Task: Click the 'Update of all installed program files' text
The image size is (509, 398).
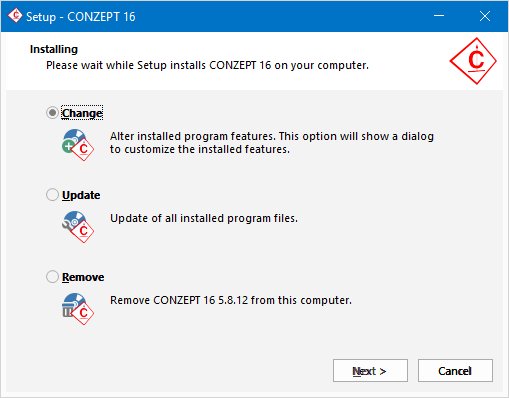Action: (x=204, y=218)
